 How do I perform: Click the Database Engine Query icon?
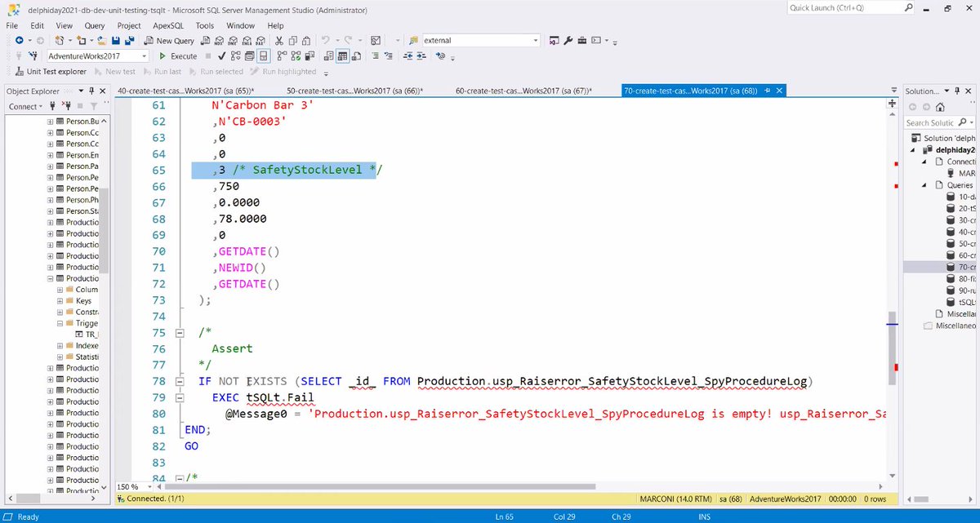(206, 40)
